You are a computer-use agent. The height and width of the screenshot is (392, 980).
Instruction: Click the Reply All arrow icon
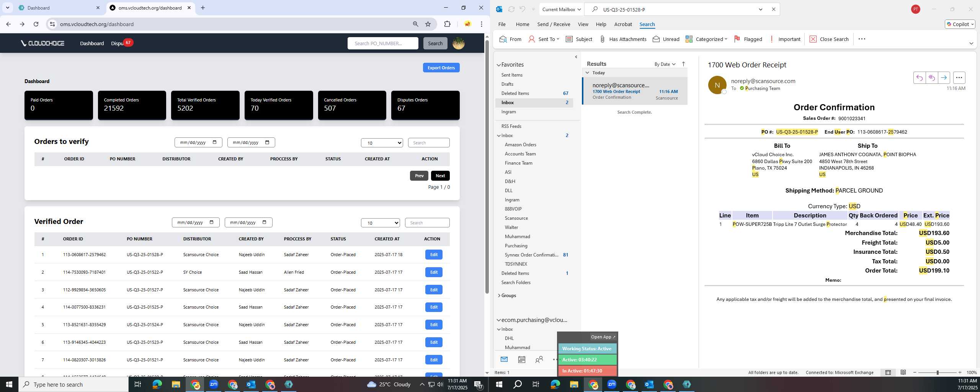coord(931,78)
